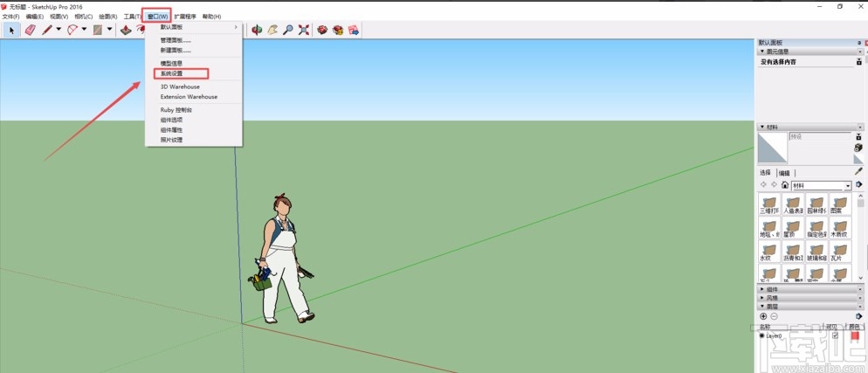This screenshot has height=373, width=868.
Task: Click the materials home icon
Action: tap(784, 185)
